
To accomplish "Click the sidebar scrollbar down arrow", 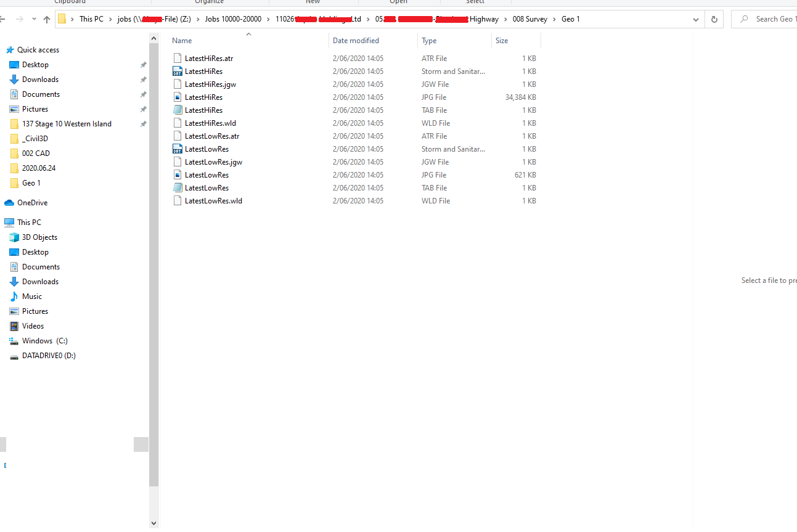I will 154,523.
